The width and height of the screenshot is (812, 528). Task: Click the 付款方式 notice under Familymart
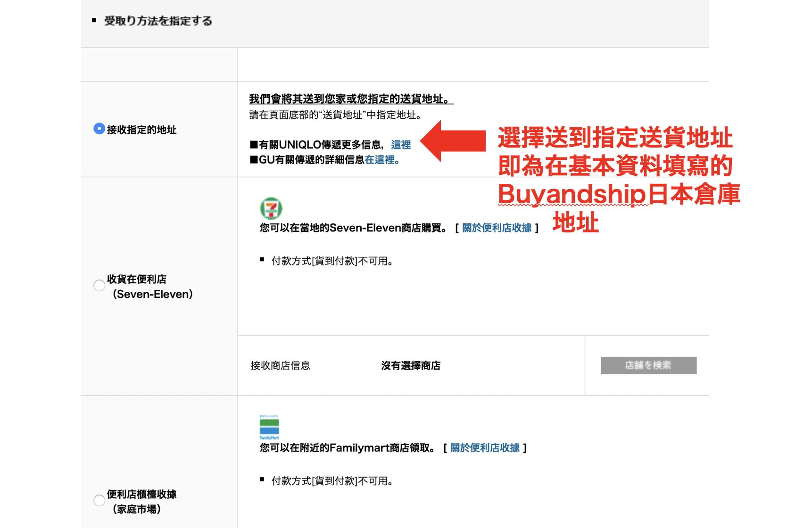(x=332, y=481)
